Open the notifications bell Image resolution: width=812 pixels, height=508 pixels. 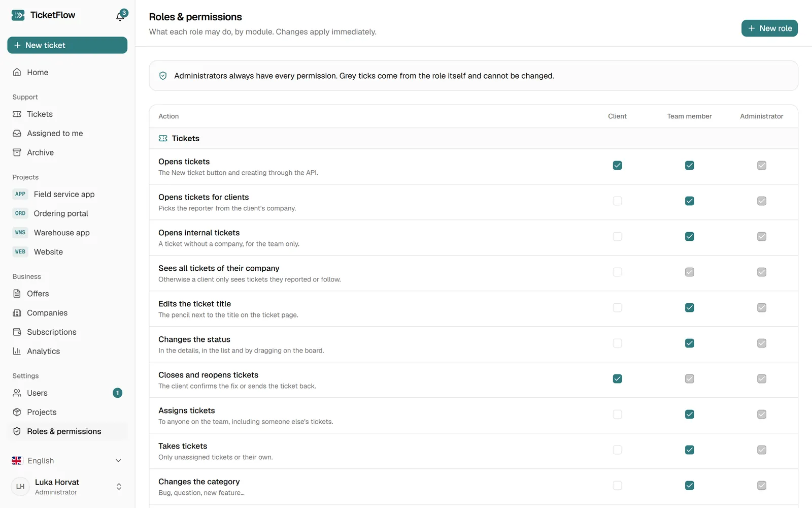click(x=120, y=16)
